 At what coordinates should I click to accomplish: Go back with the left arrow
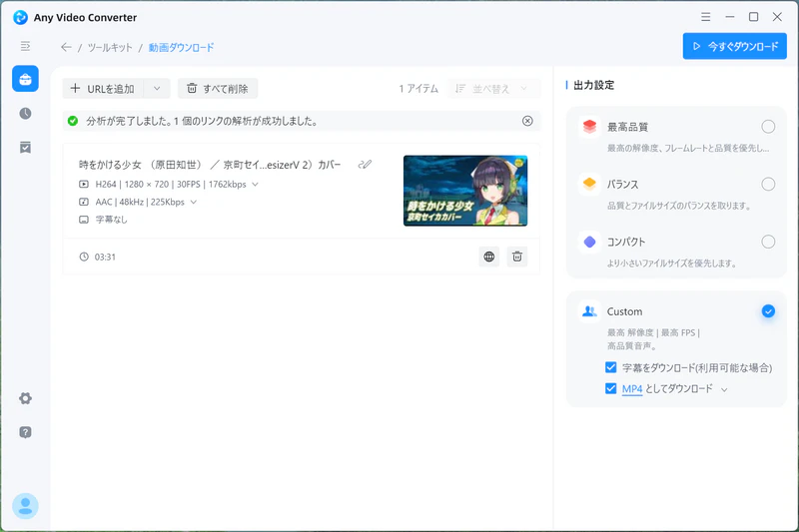[x=66, y=47]
